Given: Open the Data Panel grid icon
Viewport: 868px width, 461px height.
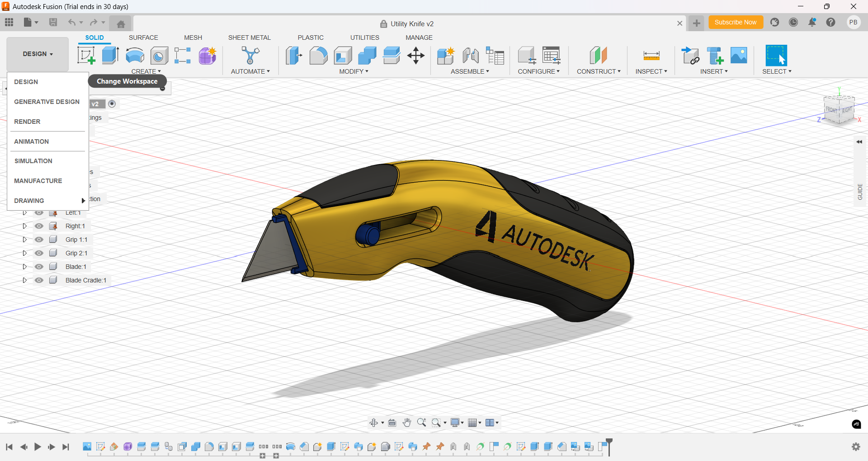Looking at the screenshot, I should pyautogui.click(x=9, y=22).
